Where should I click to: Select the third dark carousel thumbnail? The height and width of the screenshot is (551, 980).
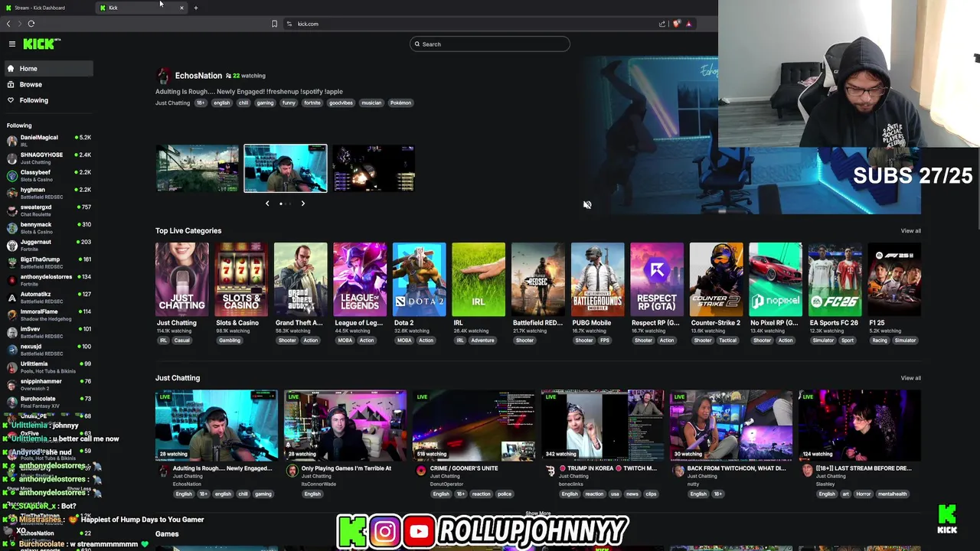click(x=374, y=168)
